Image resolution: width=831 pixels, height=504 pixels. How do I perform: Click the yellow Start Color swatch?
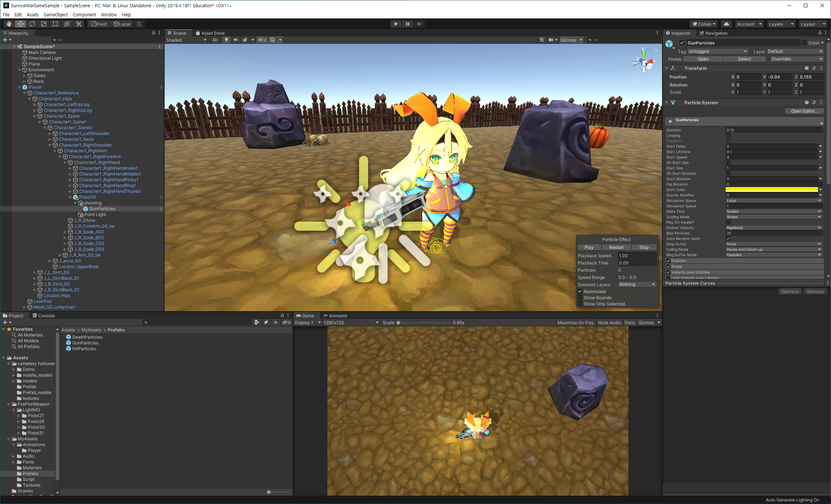pyautogui.click(x=771, y=190)
